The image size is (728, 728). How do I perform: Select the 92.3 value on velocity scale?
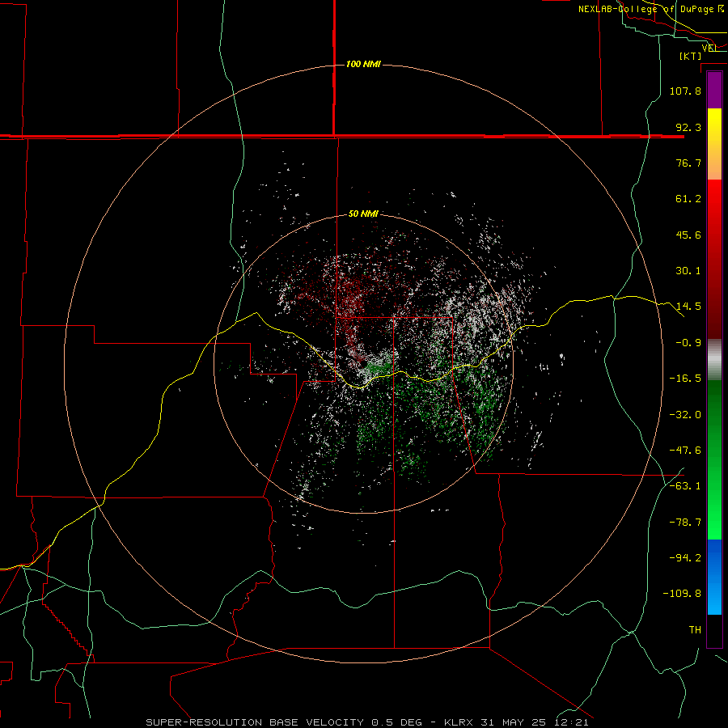(x=688, y=127)
